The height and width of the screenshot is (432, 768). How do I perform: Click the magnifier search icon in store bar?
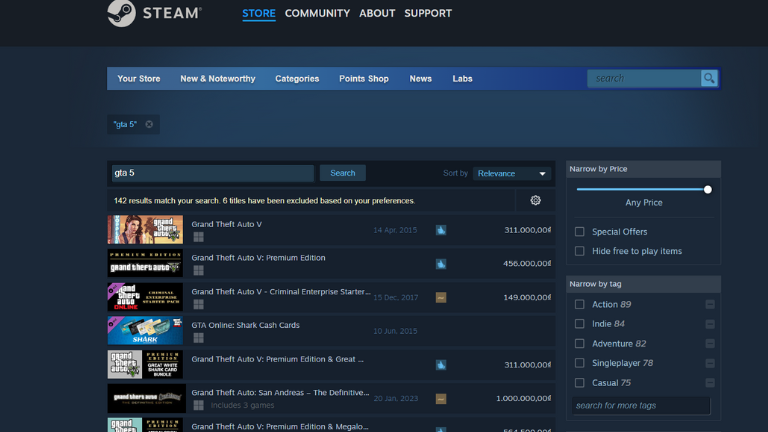tap(709, 78)
